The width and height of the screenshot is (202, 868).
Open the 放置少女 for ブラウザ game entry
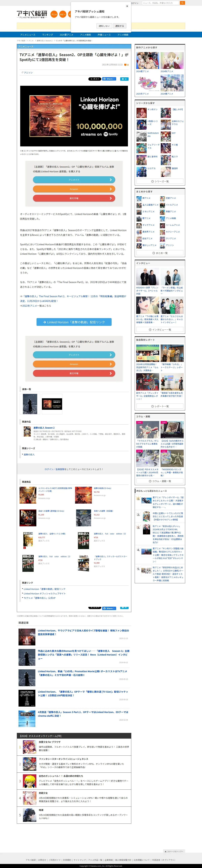tap(49, 742)
